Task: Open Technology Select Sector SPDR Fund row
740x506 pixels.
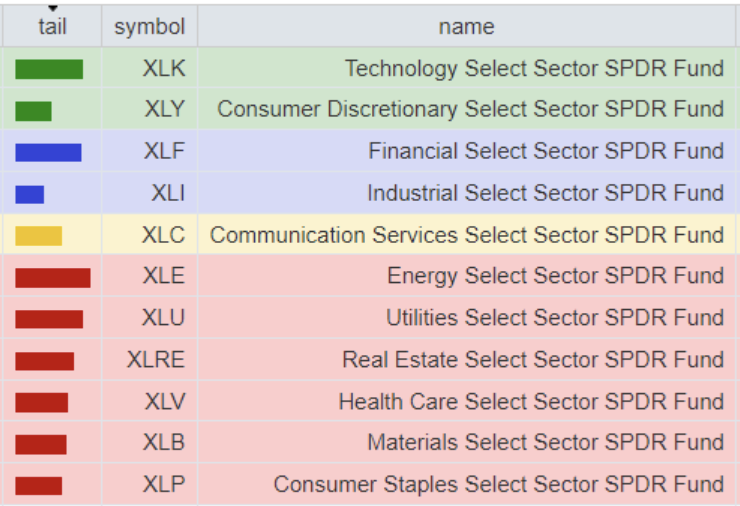Action: click(x=534, y=69)
